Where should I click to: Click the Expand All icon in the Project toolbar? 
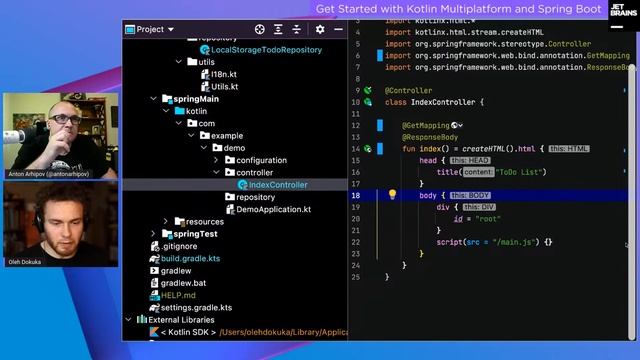coord(278,29)
